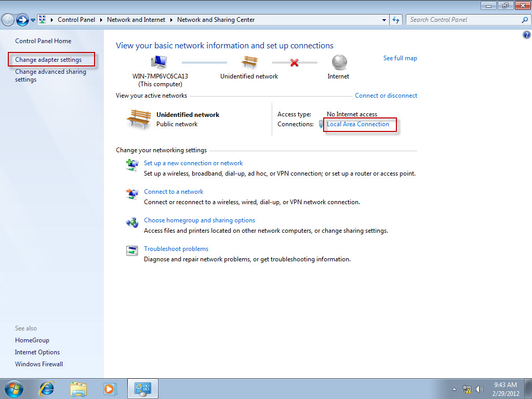Open the volume speaker icon in tray
Screen dimensions: 532x399
[x=479, y=389]
